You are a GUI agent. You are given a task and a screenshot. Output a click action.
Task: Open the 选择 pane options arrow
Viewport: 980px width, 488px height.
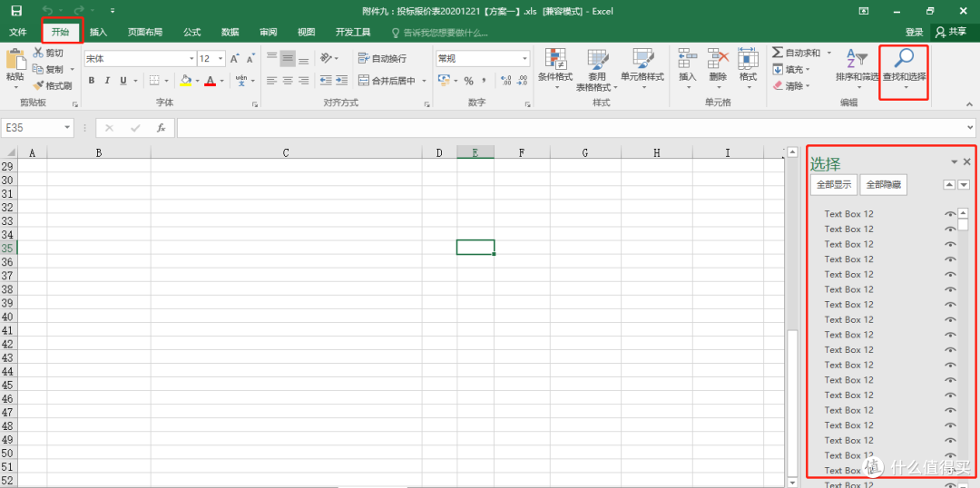point(955,161)
